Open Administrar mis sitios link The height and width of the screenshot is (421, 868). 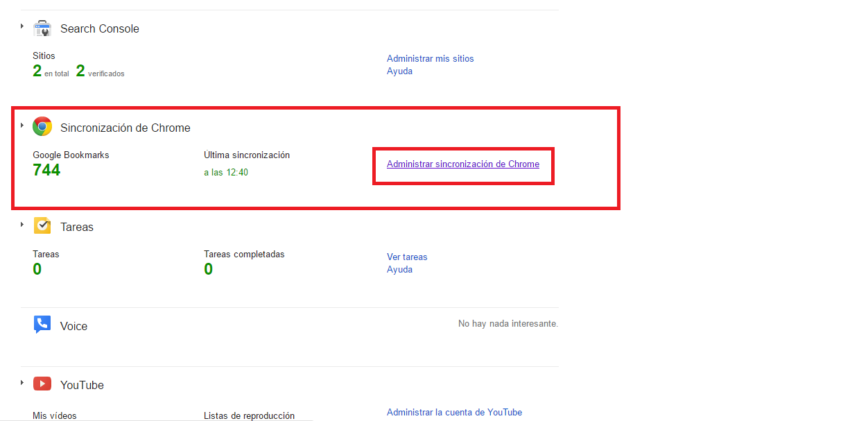point(431,59)
